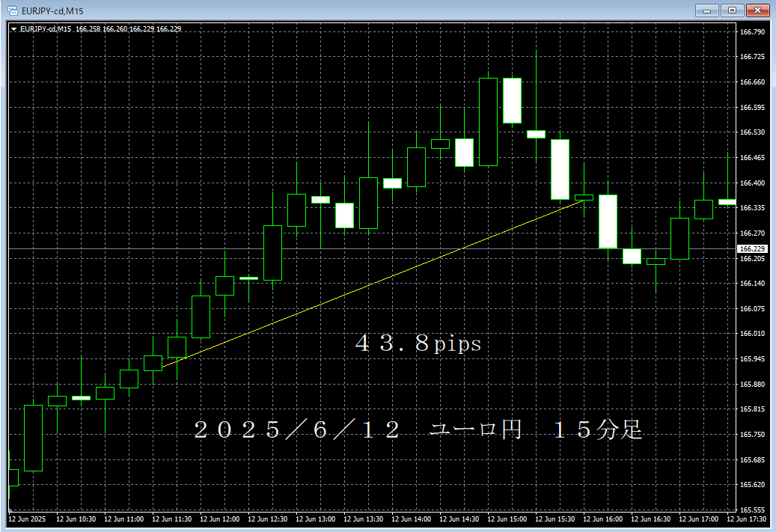The image size is (776, 532).
Task: Click the 12 Jun 2025 first axis label
Action: pos(28,517)
